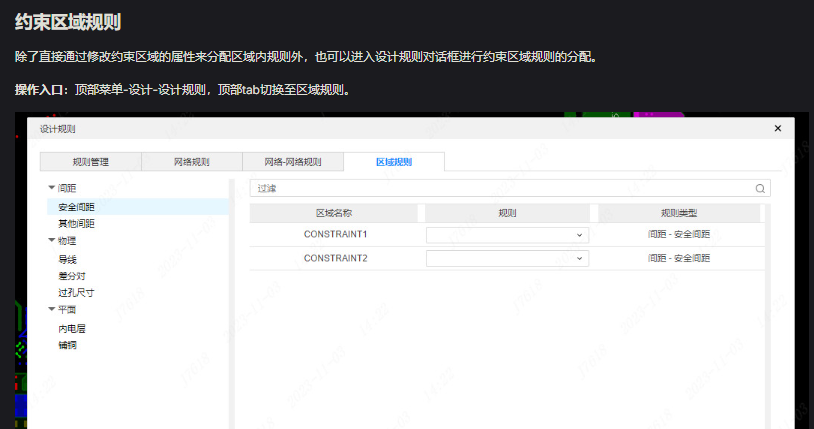Switch to the 规则管理 tab
The height and width of the screenshot is (429, 814).
point(91,162)
